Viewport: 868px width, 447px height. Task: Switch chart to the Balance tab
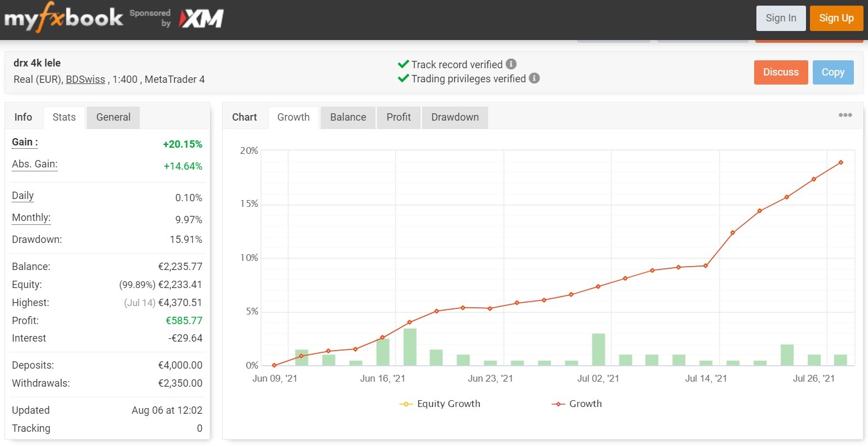(348, 117)
